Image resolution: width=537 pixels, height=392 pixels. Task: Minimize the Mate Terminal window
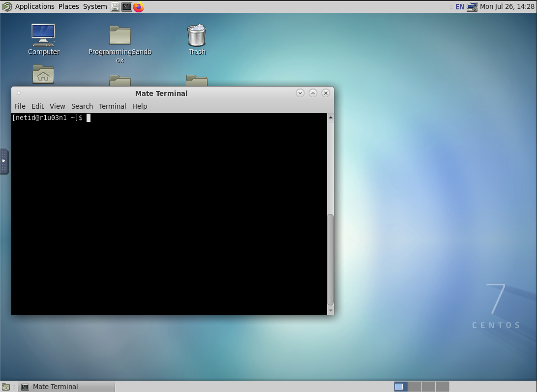click(300, 93)
